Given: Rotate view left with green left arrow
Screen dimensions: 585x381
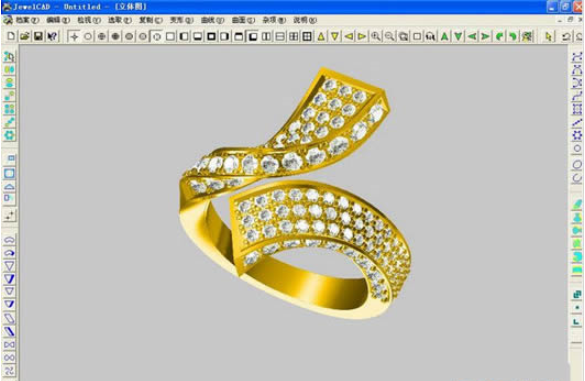Looking at the screenshot, I should click(472, 36).
